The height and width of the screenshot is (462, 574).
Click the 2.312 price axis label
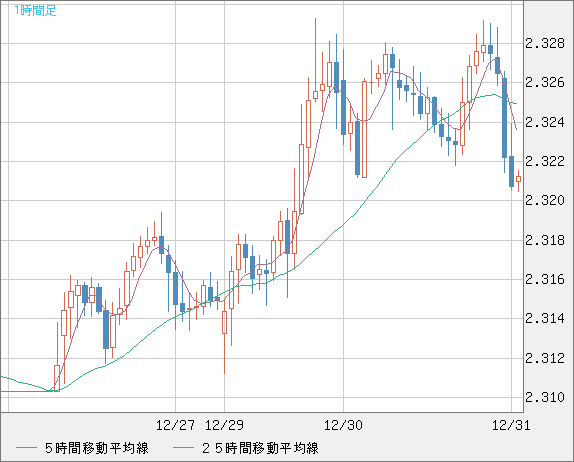tap(545, 358)
